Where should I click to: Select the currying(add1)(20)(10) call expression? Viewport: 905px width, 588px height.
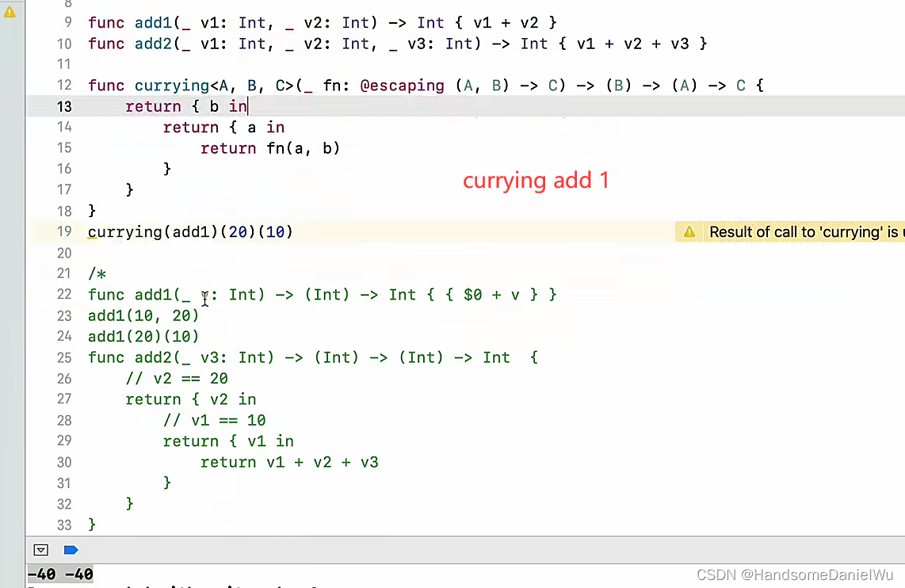190,231
